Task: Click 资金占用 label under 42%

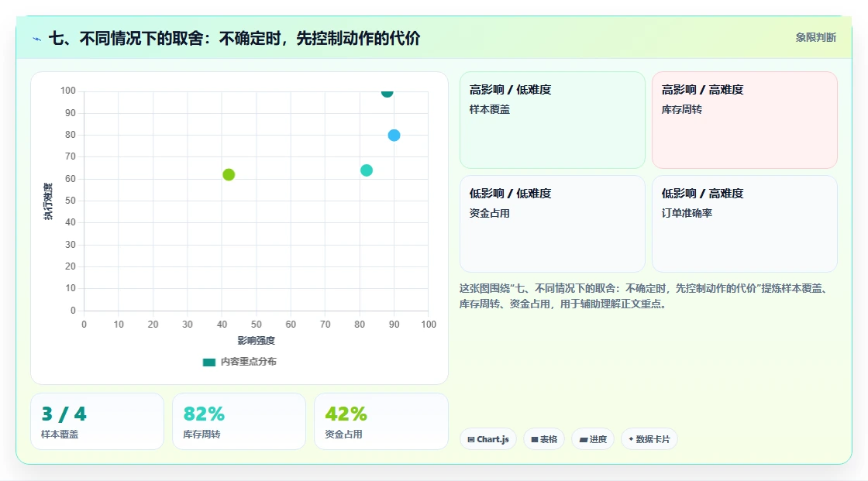Action: [343, 435]
